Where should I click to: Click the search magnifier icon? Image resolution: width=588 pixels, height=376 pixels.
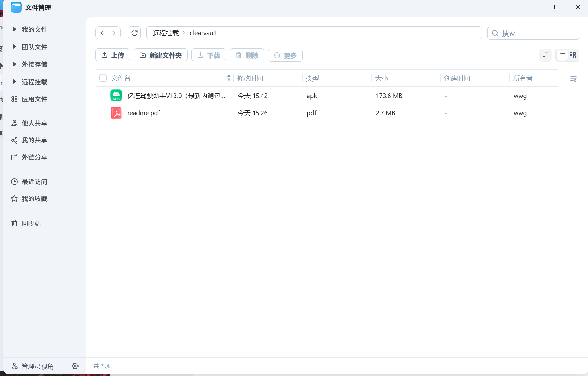495,33
